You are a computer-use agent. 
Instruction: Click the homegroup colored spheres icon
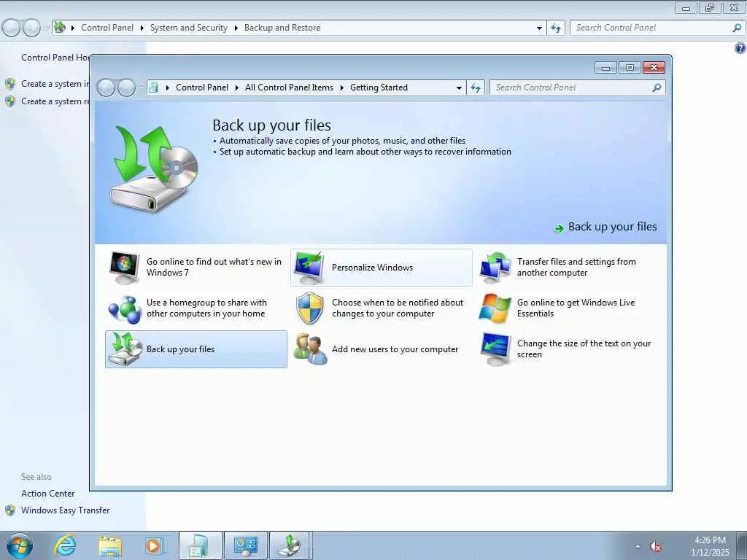tap(124, 308)
